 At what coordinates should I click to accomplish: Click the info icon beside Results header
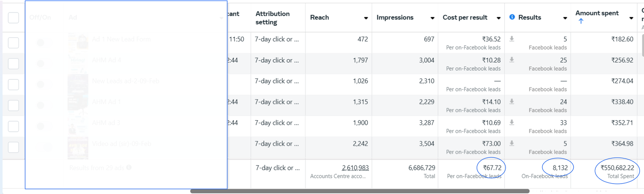click(512, 17)
